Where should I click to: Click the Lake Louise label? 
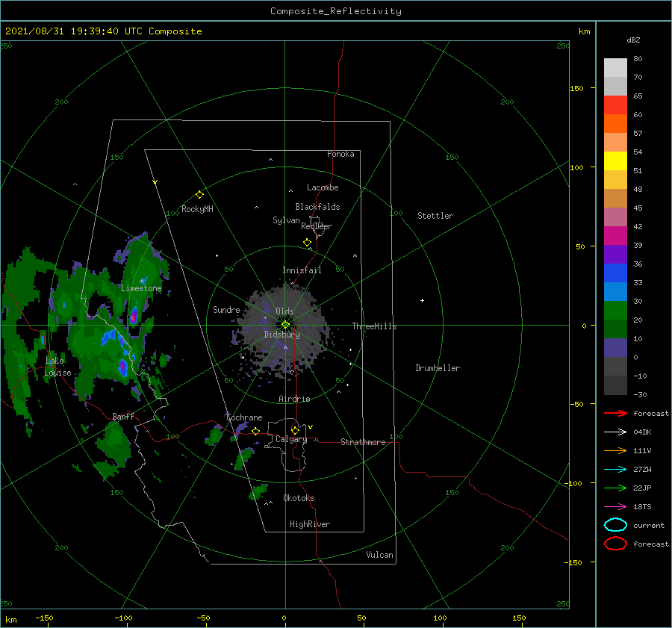57,367
